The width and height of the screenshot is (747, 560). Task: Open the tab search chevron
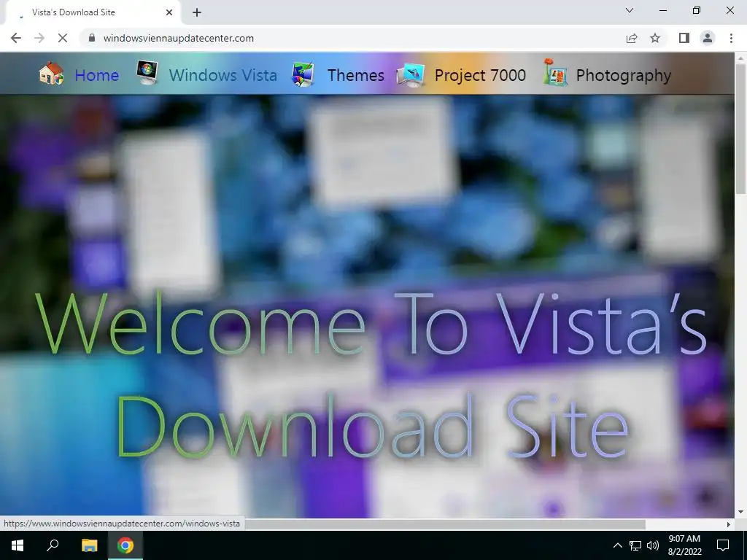(x=630, y=10)
